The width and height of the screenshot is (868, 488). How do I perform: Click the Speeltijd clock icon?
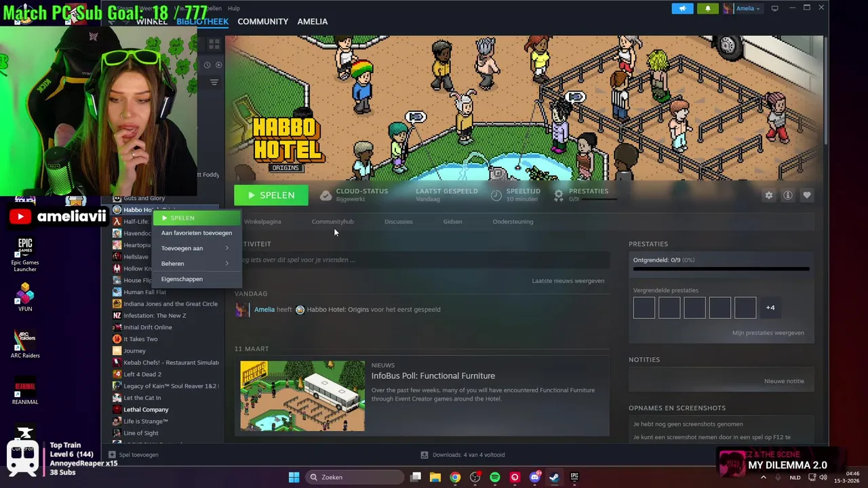pyautogui.click(x=496, y=195)
